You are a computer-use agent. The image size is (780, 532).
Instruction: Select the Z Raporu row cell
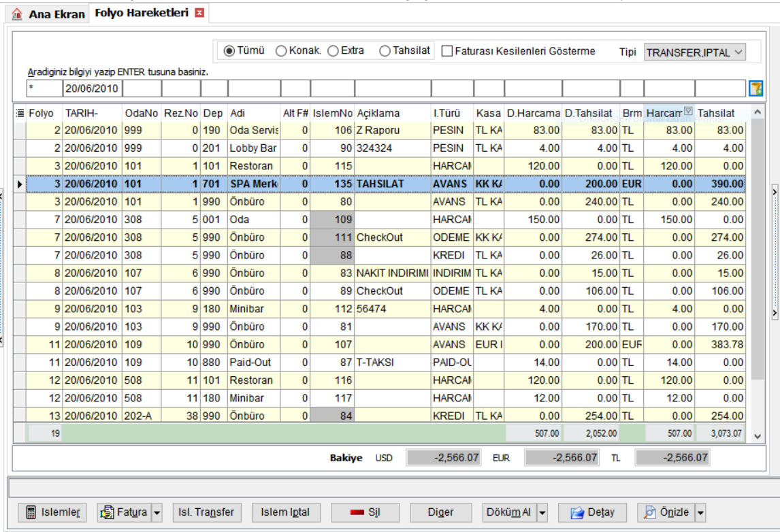(x=393, y=130)
